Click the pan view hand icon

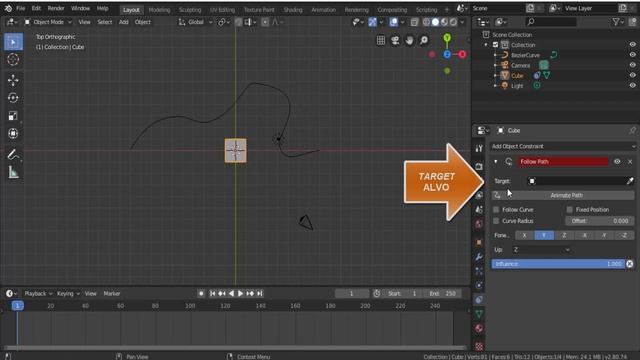409,40
